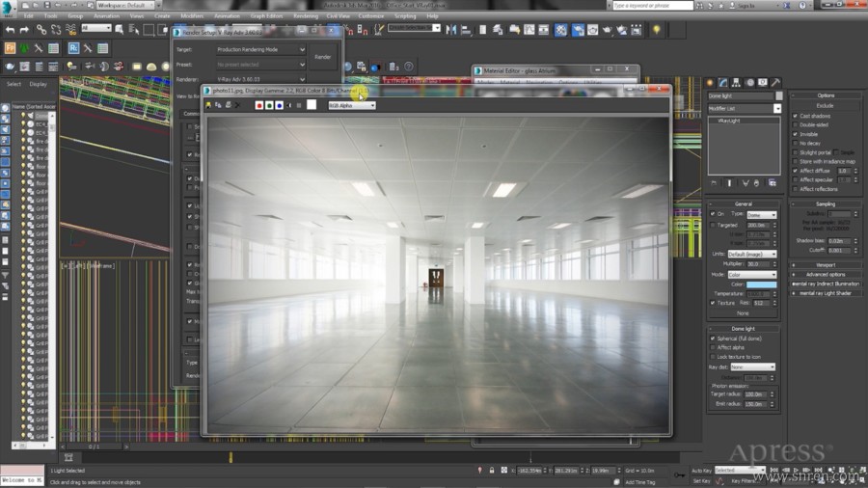Open the Modifiers menu
The height and width of the screenshot is (488, 868).
point(192,16)
